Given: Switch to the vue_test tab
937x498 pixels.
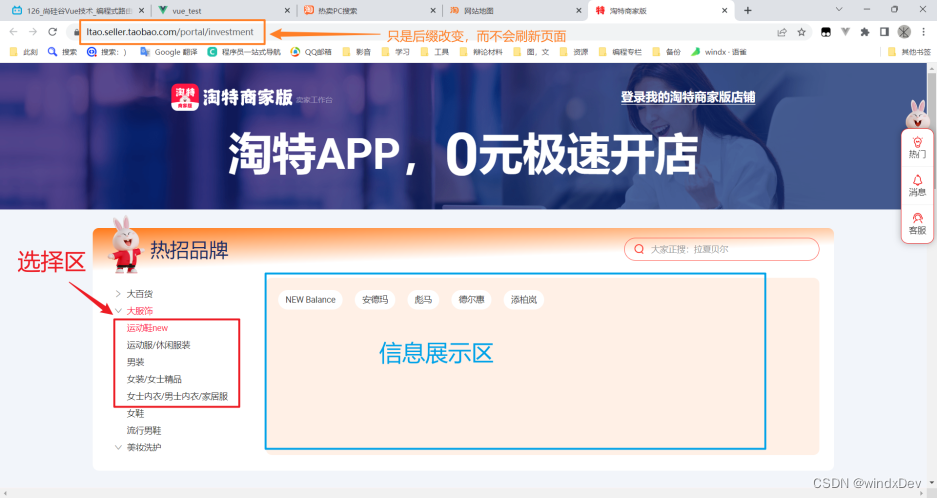Looking at the screenshot, I should (223, 11).
